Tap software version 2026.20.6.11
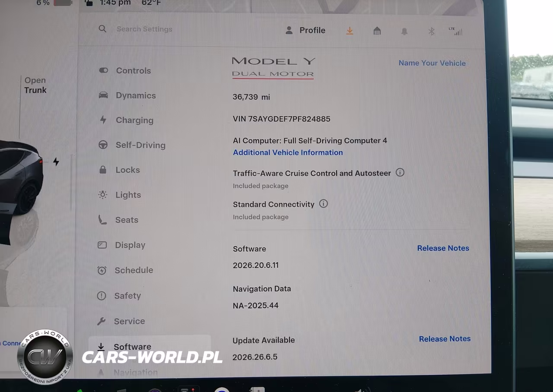 pyautogui.click(x=256, y=265)
